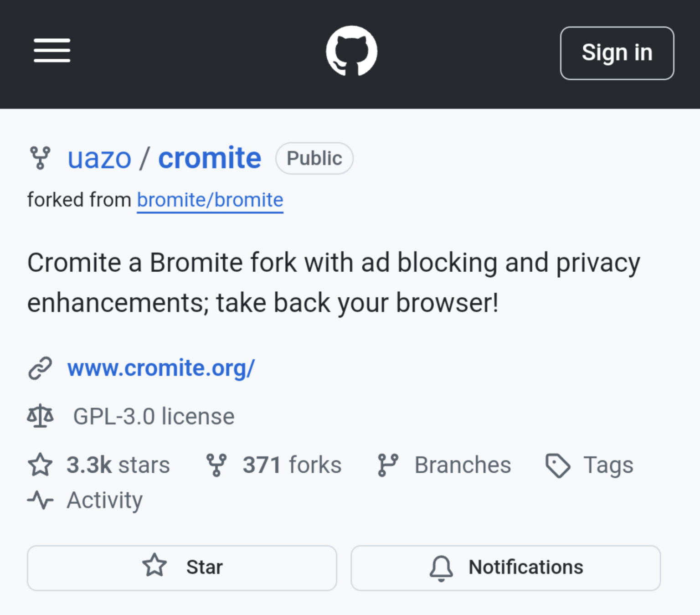The width and height of the screenshot is (700, 615).
Task: Click the license scales icon
Action: (41, 415)
